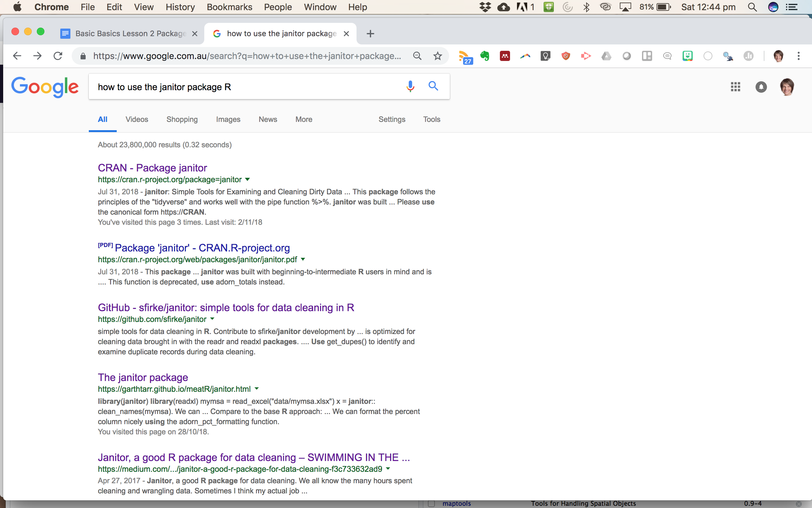Open a new tab with the plus button
The height and width of the screenshot is (508, 812).
coord(370,34)
